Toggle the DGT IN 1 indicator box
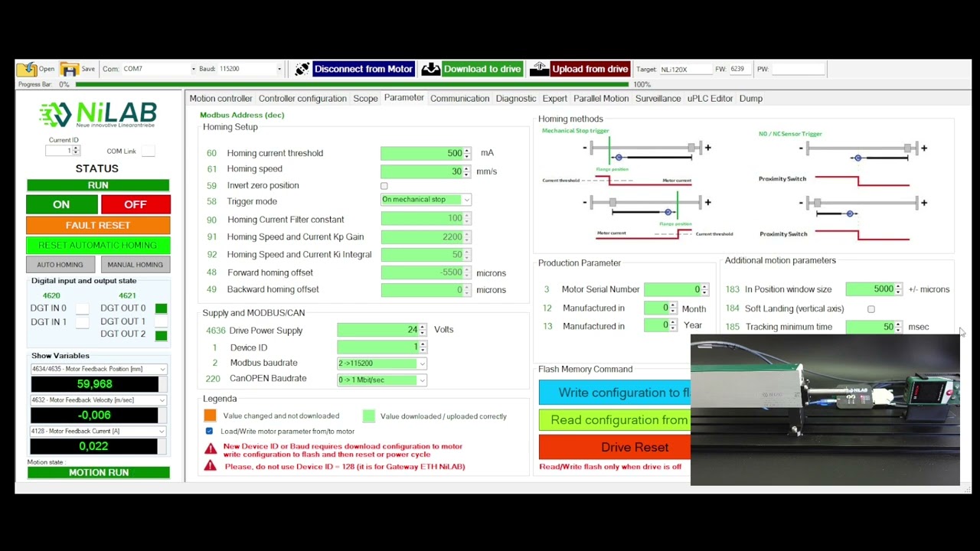 tap(82, 322)
